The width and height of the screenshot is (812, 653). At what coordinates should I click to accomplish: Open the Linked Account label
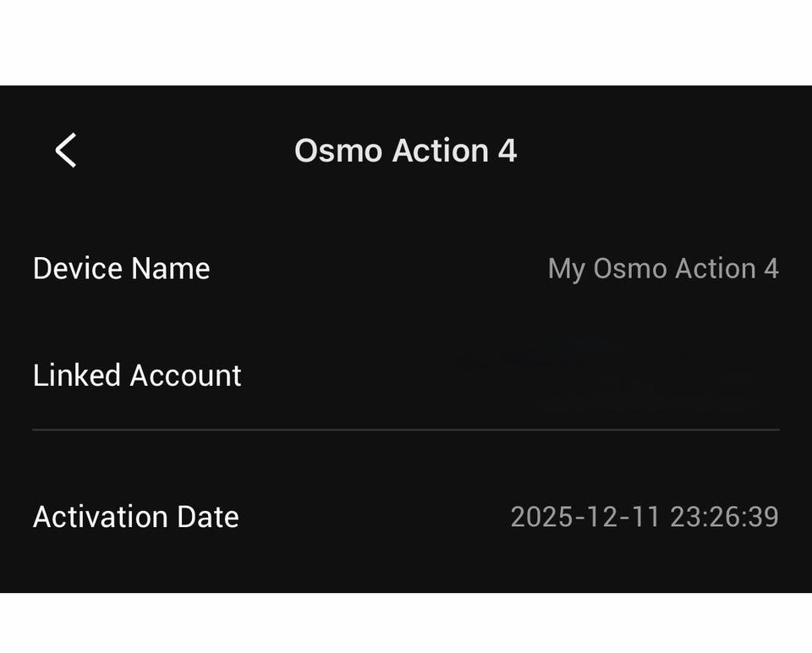137,376
